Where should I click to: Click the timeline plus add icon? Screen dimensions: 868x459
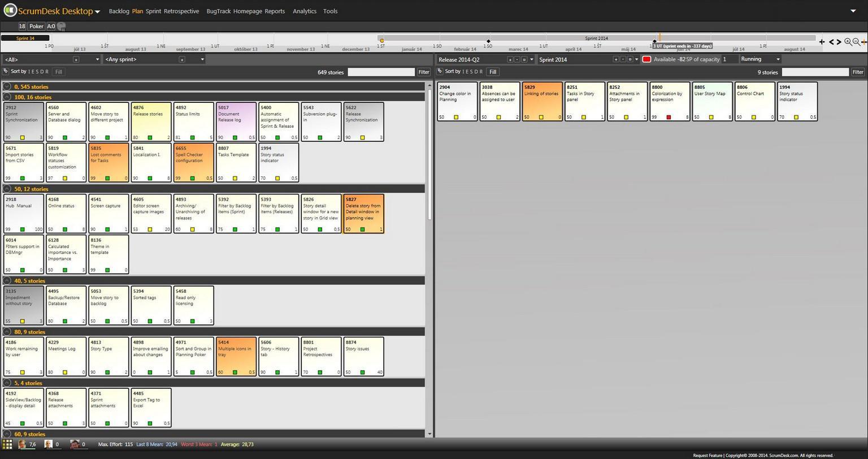click(822, 42)
